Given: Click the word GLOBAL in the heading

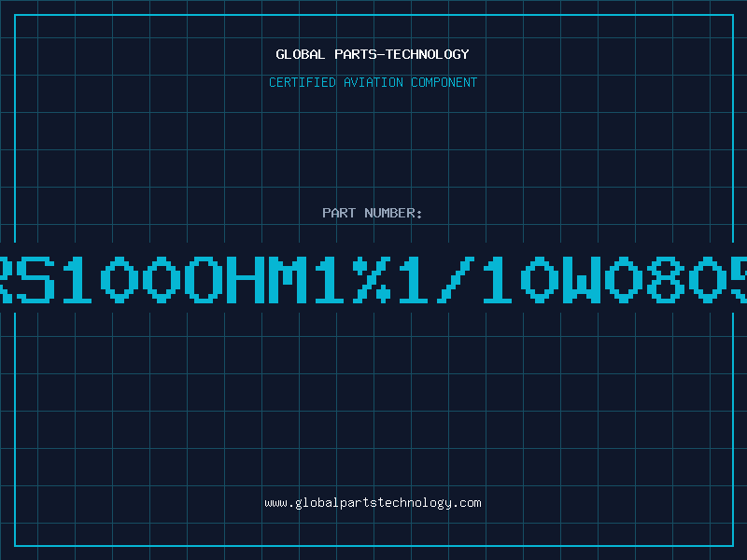Looking at the screenshot, I should pyautogui.click(x=301, y=54).
